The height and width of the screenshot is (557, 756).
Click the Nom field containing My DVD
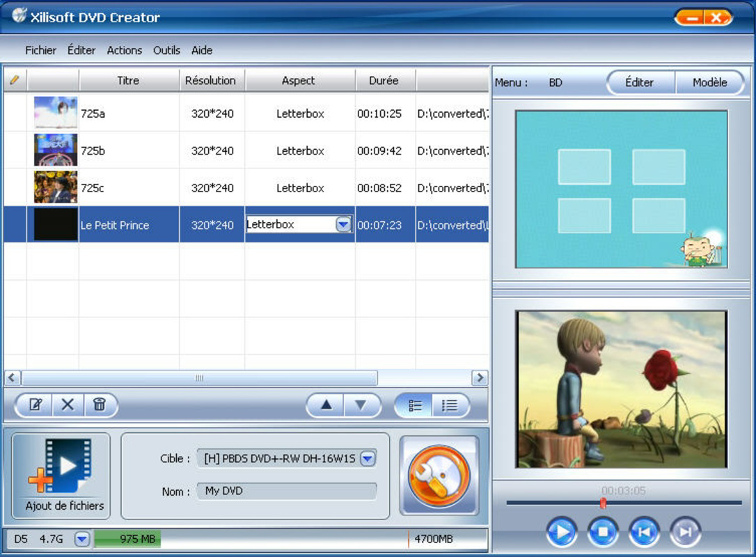tap(286, 492)
